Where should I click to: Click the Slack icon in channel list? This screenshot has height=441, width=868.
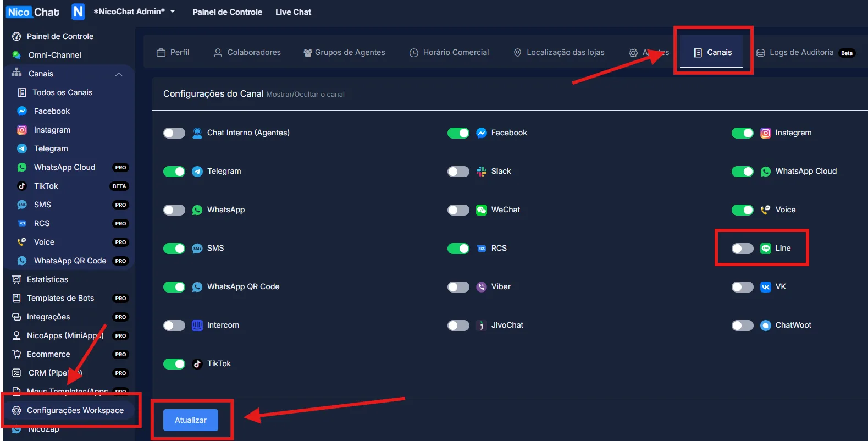482,171
